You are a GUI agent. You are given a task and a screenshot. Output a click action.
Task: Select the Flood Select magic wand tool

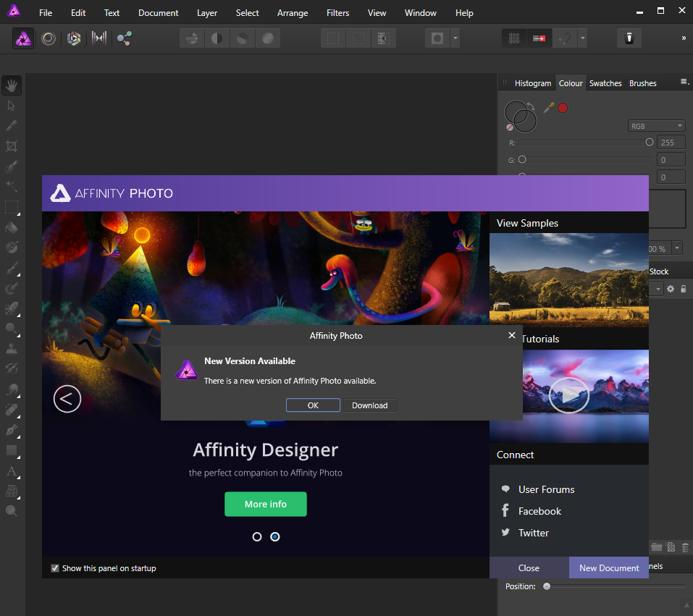coord(12,187)
